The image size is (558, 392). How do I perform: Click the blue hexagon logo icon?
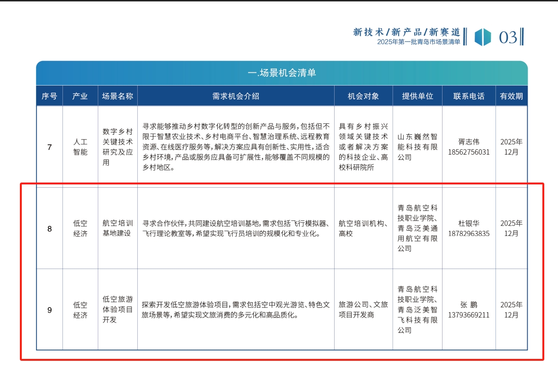(483, 37)
